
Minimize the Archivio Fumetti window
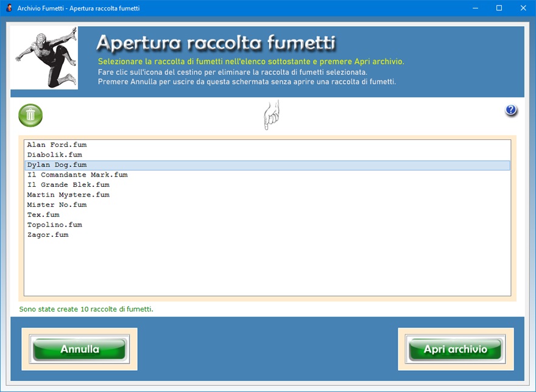475,8
